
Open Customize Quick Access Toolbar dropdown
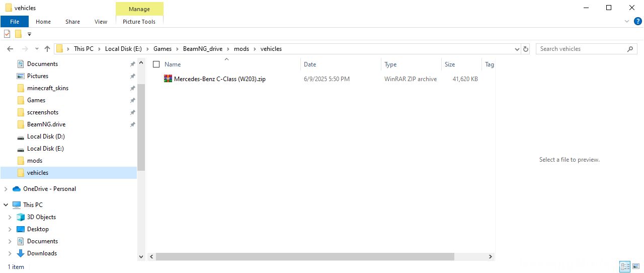[x=29, y=34]
